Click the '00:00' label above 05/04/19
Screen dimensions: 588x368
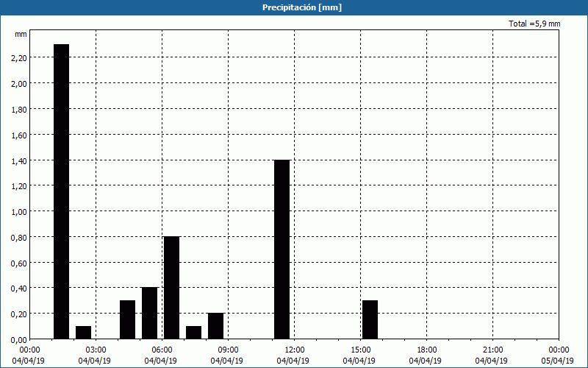pos(559,350)
